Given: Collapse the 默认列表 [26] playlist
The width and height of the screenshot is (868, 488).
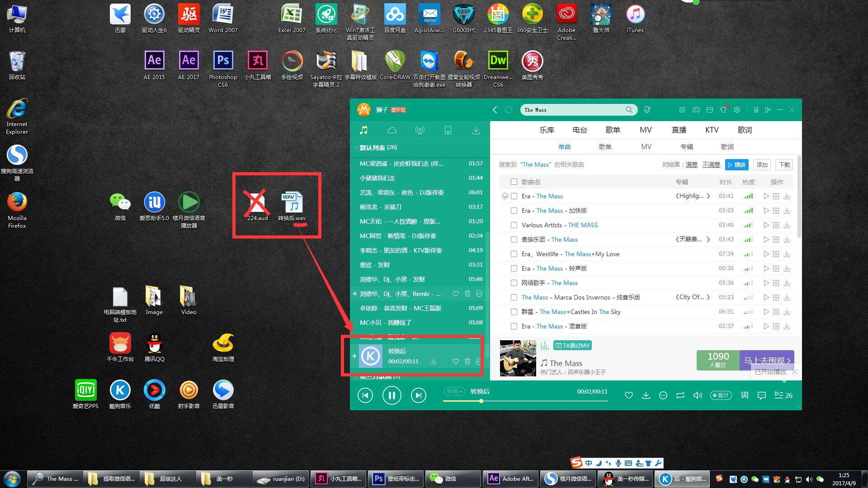Looking at the screenshot, I should click(356, 148).
